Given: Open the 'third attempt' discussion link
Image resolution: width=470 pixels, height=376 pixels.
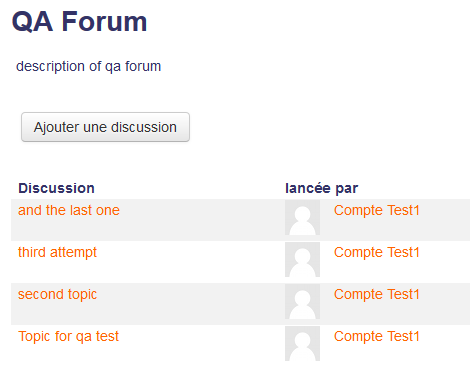Looking at the screenshot, I should point(57,252).
